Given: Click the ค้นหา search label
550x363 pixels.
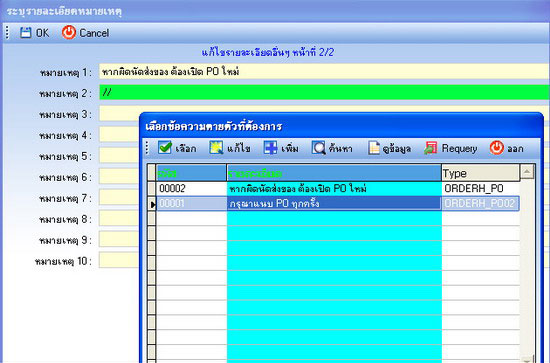Looking at the screenshot, I should point(341,149).
